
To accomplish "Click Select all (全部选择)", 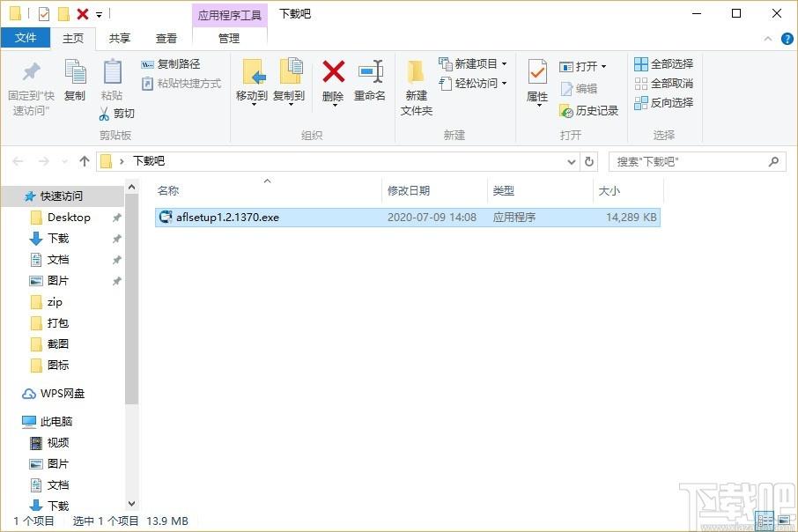I will click(663, 64).
